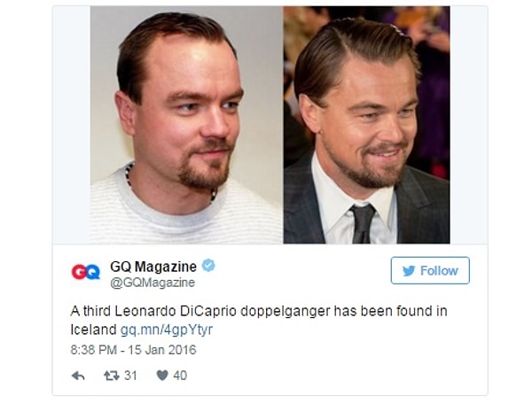Click the reply arrow icon
The height and width of the screenshot is (419, 532).
tap(78, 376)
